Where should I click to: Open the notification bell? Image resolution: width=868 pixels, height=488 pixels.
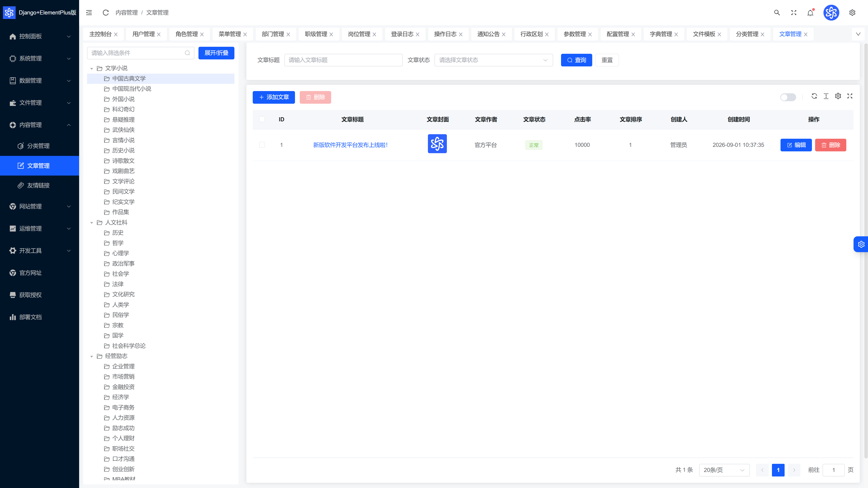pyautogui.click(x=810, y=13)
